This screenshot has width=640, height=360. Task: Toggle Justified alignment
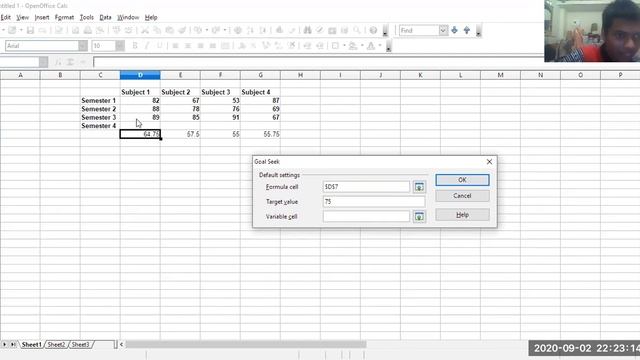click(x=213, y=46)
